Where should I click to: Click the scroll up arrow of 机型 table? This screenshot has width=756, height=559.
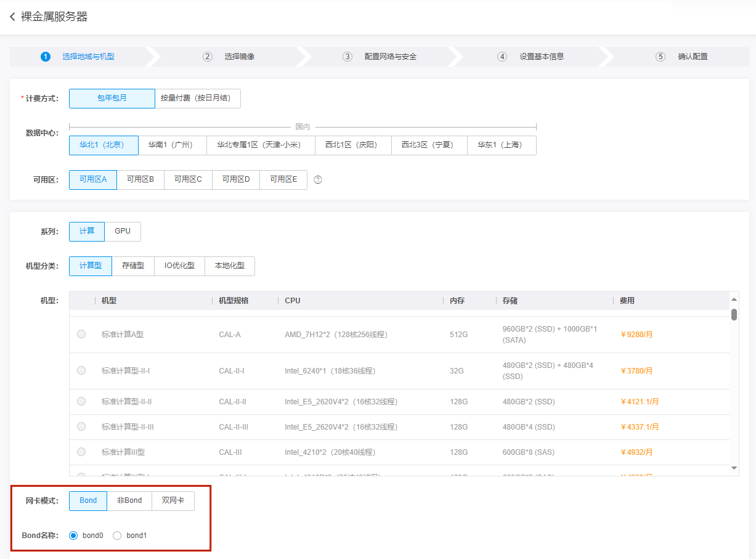(734, 300)
